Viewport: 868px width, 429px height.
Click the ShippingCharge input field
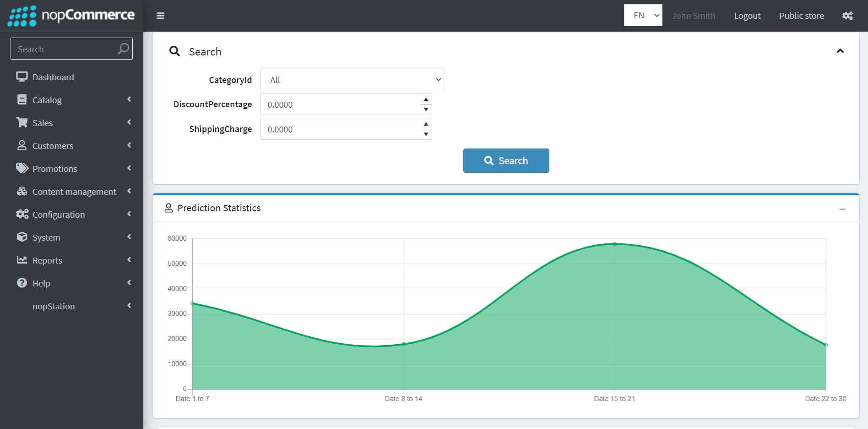(340, 129)
